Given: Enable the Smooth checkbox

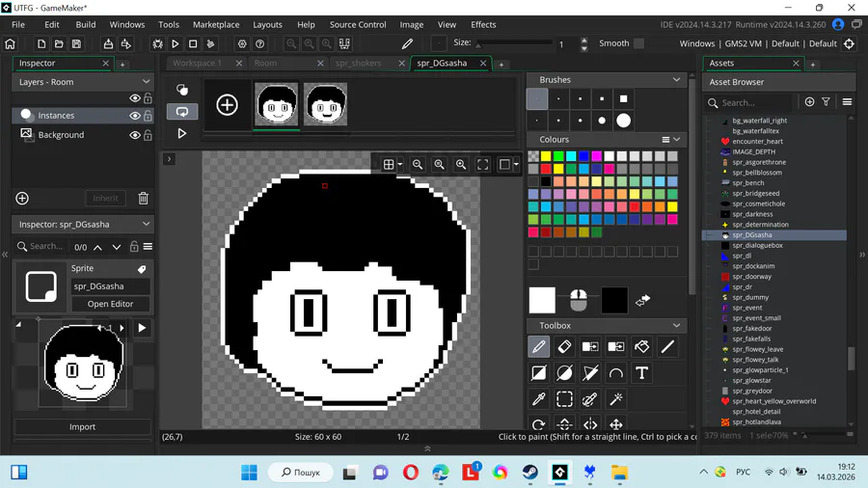Looking at the screenshot, I should [638, 43].
